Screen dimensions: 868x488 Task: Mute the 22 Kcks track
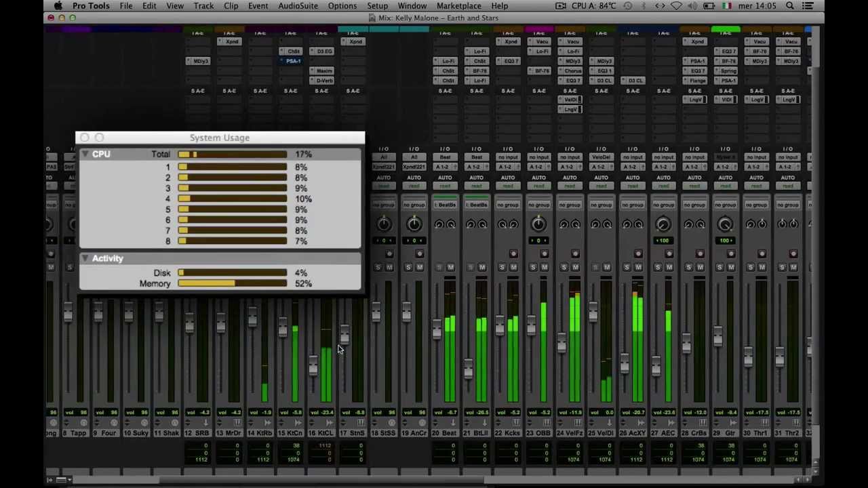513,267
